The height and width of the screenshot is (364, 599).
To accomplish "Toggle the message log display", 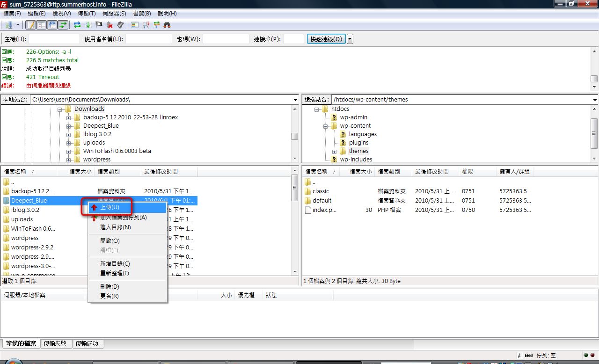I will tap(30, 25).
